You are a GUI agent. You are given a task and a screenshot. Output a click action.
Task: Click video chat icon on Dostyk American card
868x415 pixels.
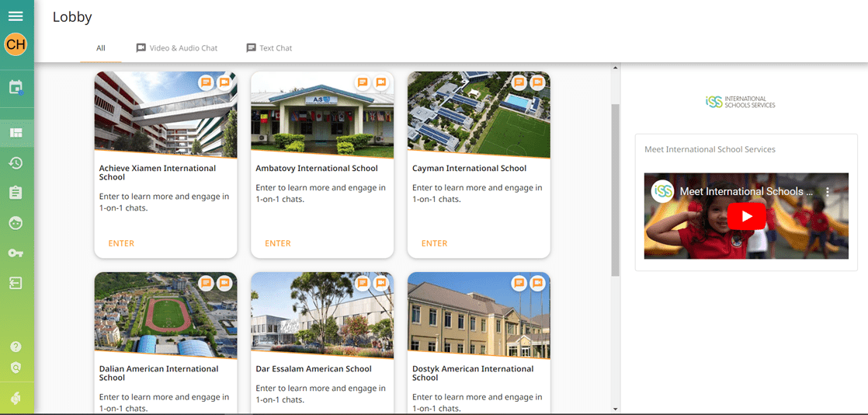click(537, 283)
